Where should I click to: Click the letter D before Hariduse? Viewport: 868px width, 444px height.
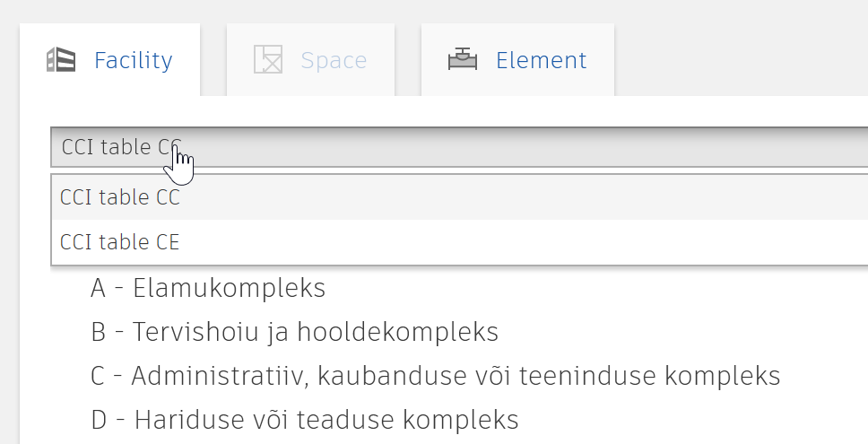[x=99, y=420]
